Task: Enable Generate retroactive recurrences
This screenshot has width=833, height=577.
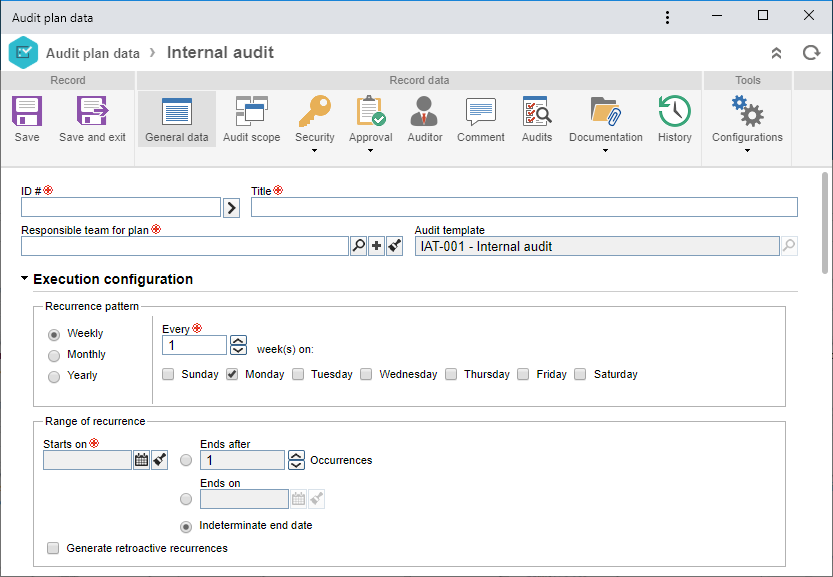Action: (x=53, y=548)
